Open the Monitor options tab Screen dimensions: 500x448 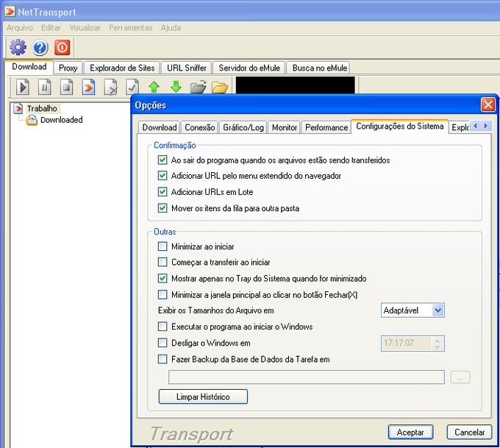[x=285, y=127]
